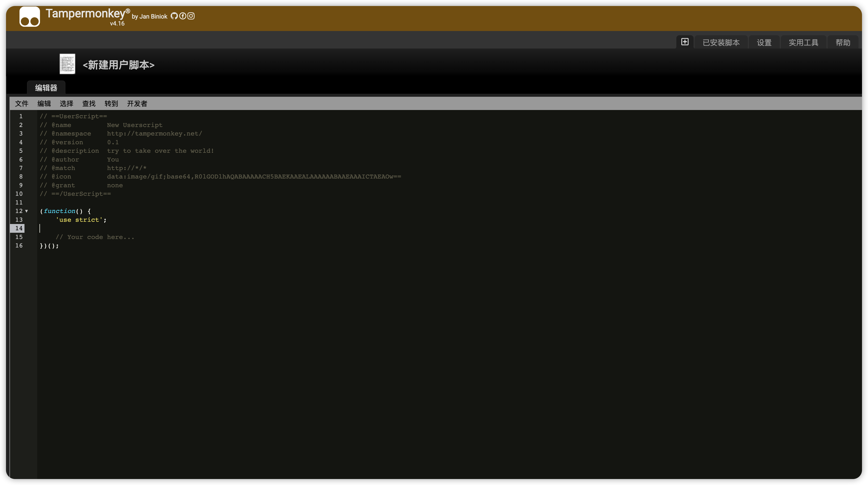Open the Instagram icon link

click(191, 16)
